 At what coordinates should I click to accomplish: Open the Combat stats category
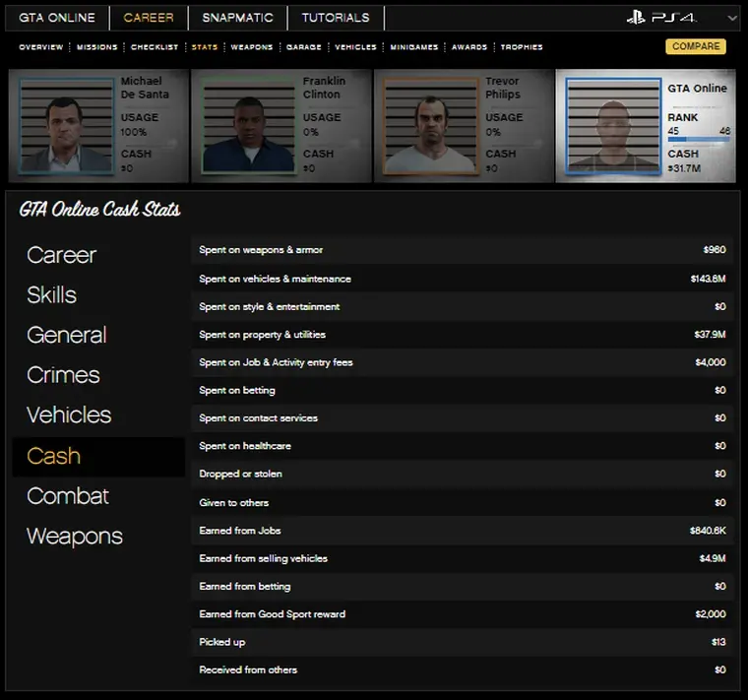point(67,496)
